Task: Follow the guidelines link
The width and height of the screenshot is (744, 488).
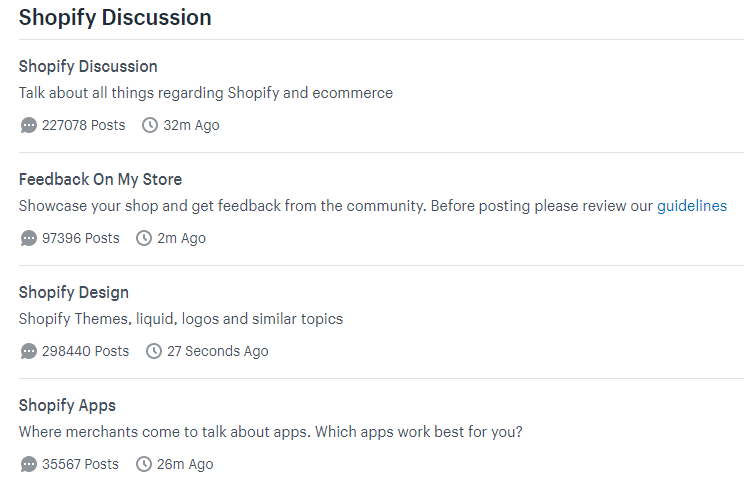Action: pos(691,206)
